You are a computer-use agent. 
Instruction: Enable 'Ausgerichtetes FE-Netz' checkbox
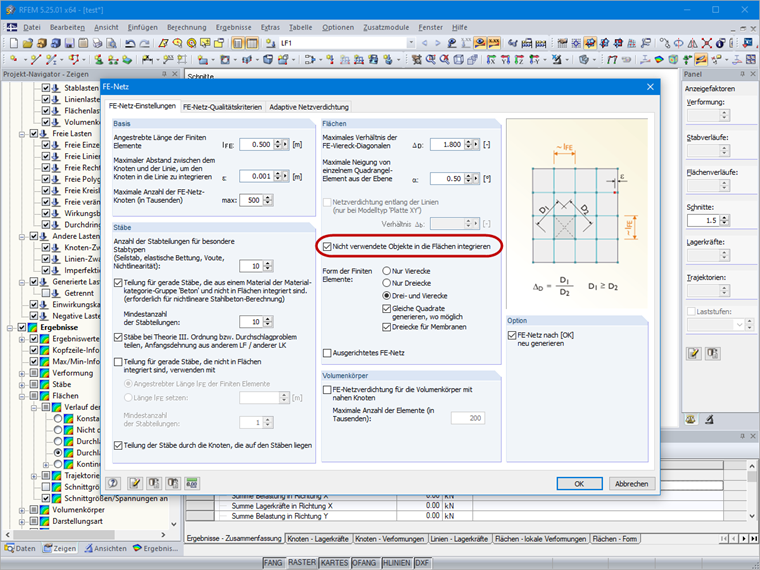click(327, 353)
